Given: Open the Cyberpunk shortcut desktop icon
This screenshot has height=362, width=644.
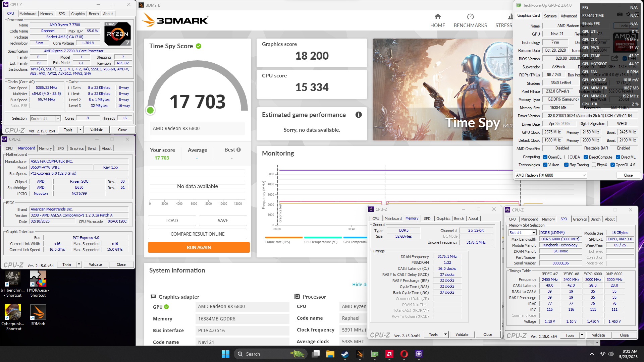Looking at the screenshot, I should [13, 317].
